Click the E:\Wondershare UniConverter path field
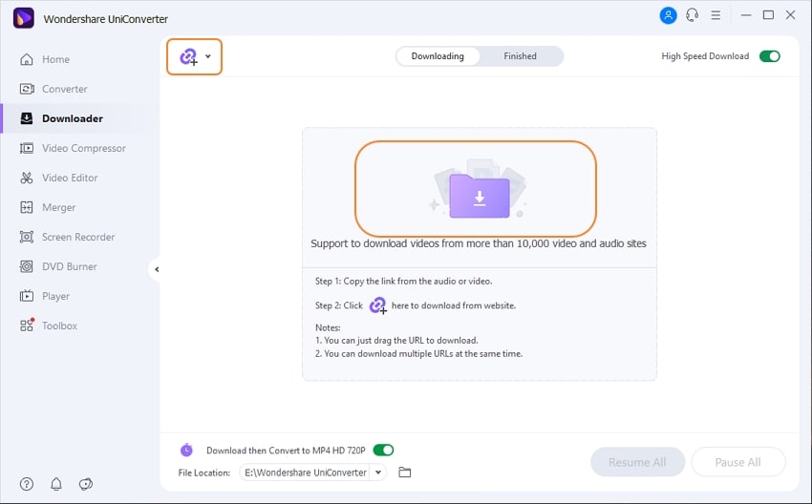This screenshot has width=812, height=504. (x=306, y=472)
